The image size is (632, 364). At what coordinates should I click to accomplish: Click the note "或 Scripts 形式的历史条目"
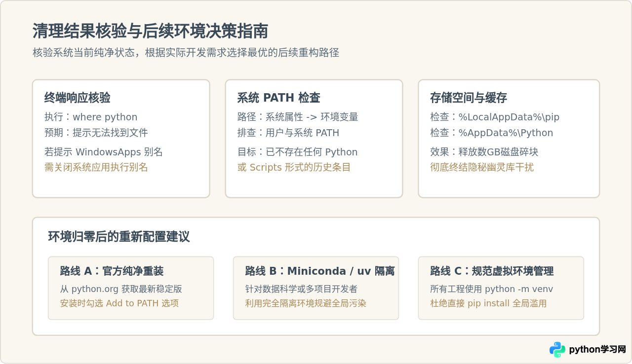coord(294,167)
